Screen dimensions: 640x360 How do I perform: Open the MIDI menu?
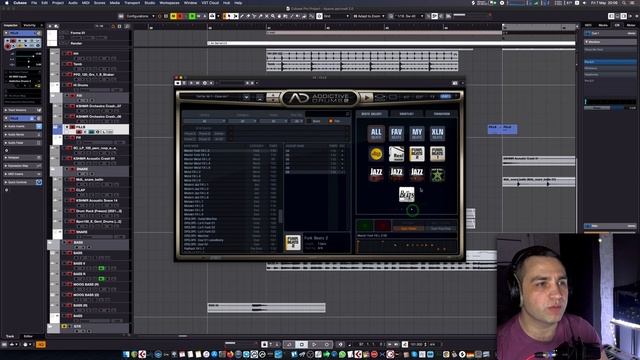(86, 2)
